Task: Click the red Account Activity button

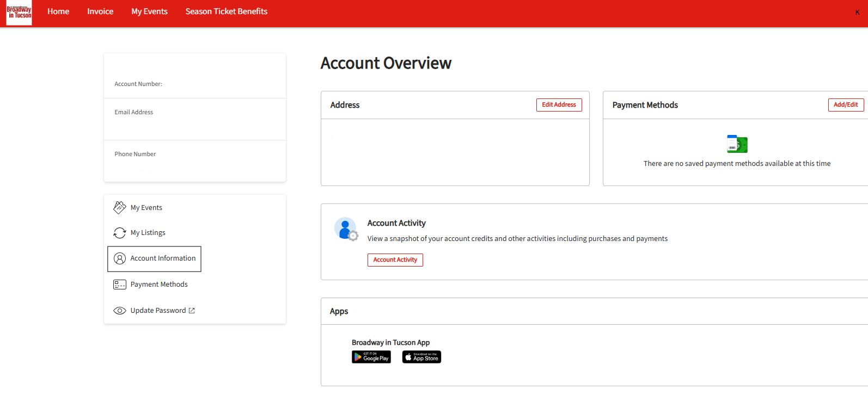Action: [395, 260]
